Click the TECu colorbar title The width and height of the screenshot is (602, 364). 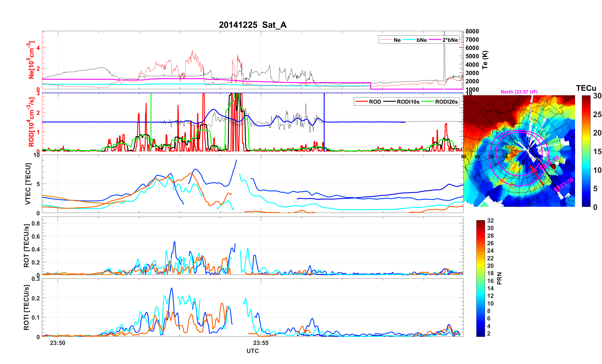[x=586, y=88]
